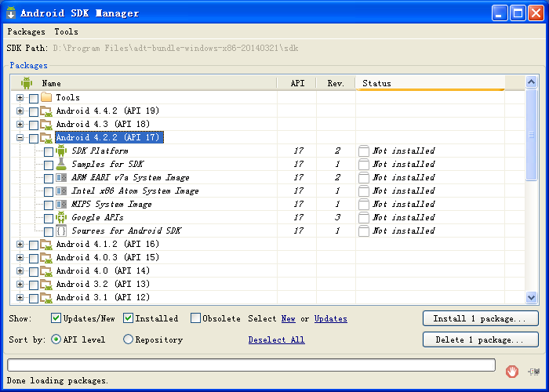This screenshot has width=549, height=392.
Task: Click the Rev. column header
Action: point(336,83)
